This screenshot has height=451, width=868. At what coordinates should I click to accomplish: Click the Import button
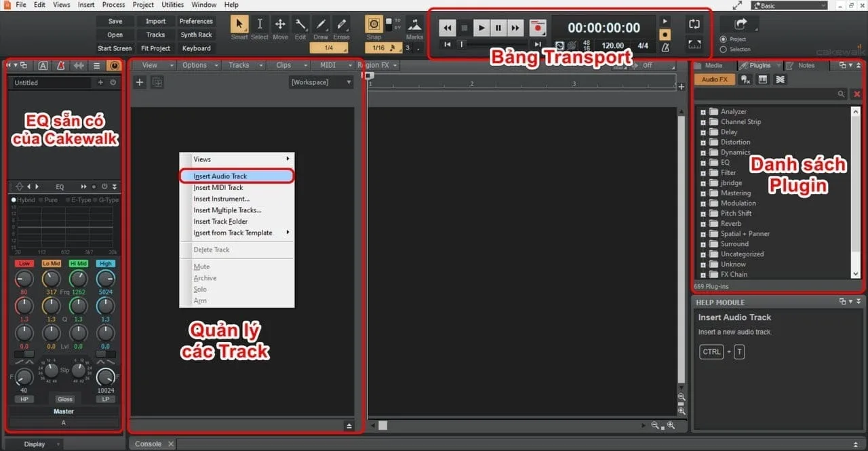[155, 21]
